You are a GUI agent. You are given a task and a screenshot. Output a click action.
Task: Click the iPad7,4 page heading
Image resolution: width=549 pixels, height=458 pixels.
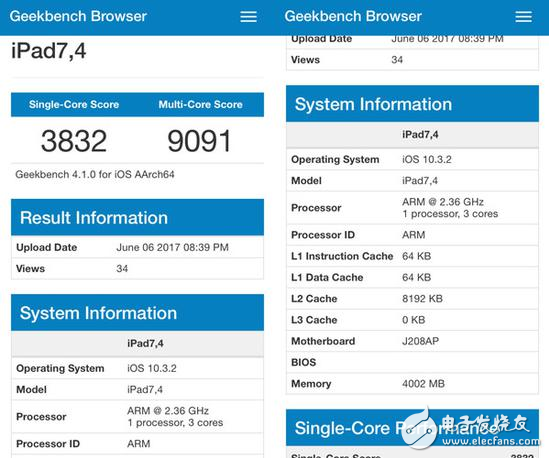coord(49,51)
